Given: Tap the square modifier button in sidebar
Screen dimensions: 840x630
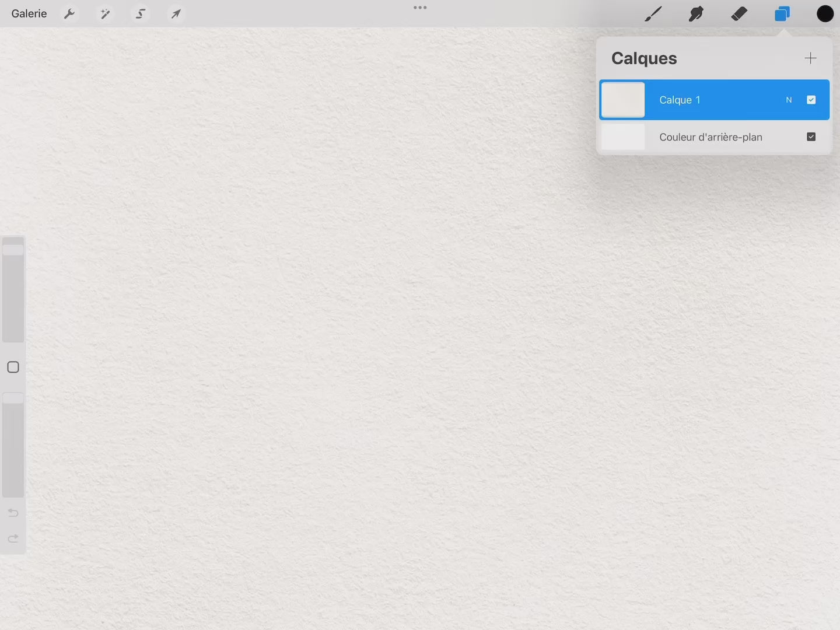Looking at the screenshot, I should [13, 367].
